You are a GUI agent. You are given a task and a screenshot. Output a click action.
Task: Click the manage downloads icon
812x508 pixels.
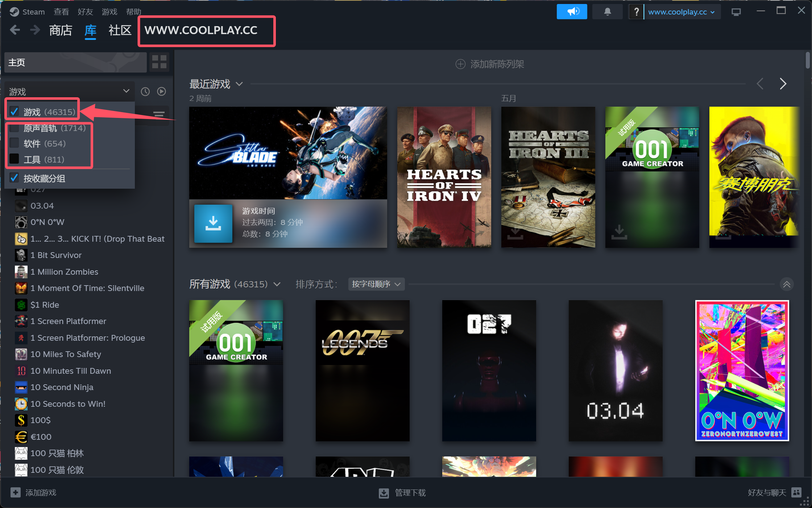tap(384, 493)
